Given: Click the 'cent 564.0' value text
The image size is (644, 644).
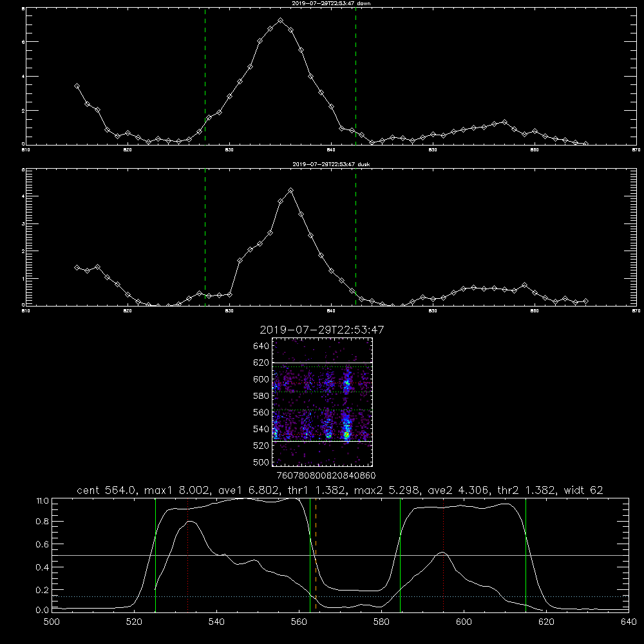Looking at the screenshot, I should click(x=107, y=490).
